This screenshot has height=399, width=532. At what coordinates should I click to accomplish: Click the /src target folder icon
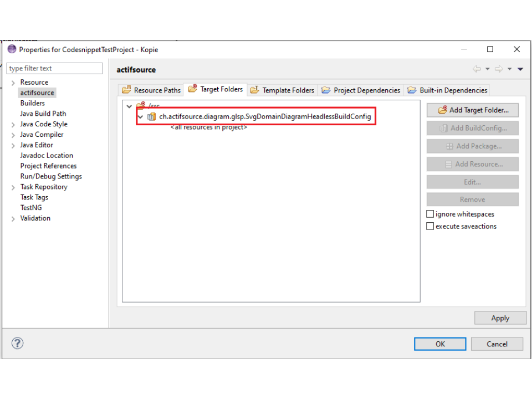[x=141, y=106]
